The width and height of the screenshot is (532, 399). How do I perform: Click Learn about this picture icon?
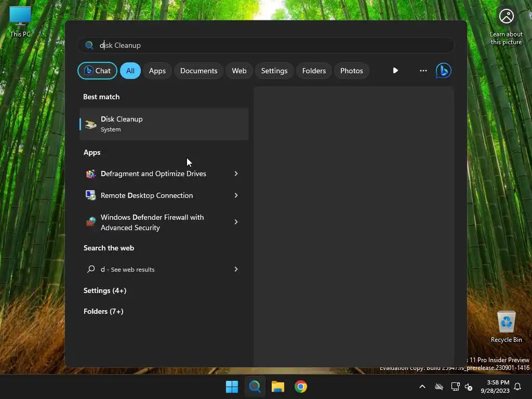506,16
